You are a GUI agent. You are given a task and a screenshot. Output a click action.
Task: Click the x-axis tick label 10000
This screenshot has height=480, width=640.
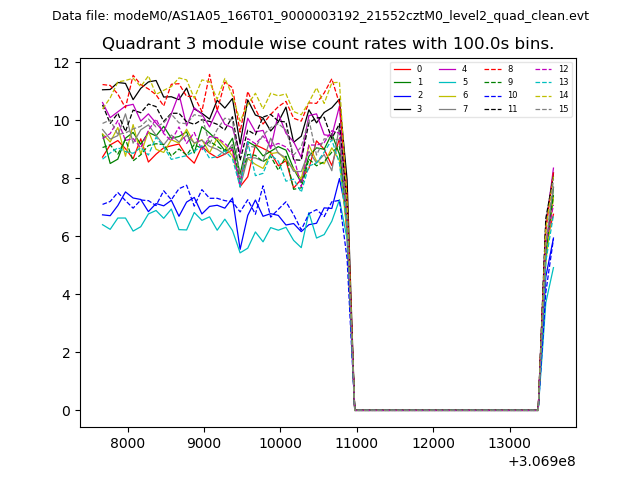tap(280, 443)
